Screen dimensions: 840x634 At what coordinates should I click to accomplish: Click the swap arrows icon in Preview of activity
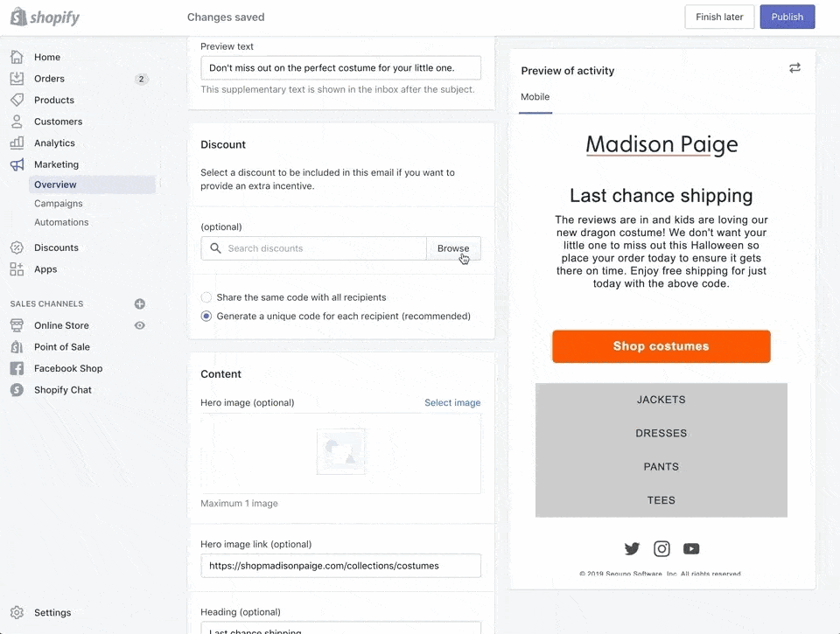(x=794, y=67)
